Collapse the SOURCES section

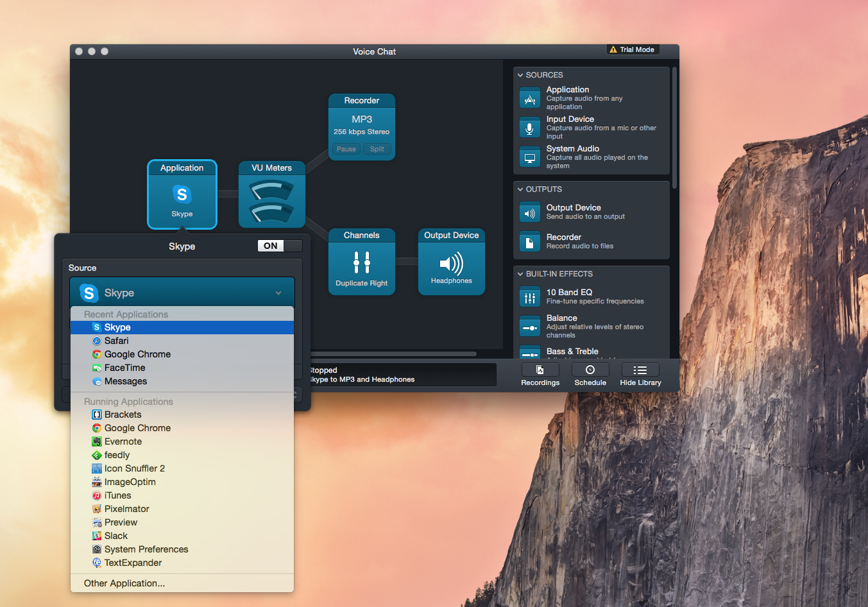(x=520, y=75)
